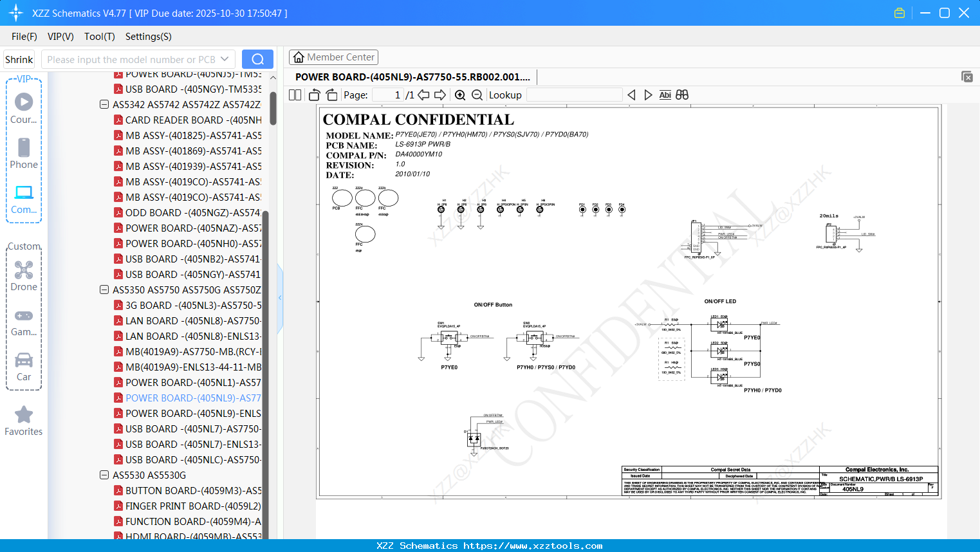Select highlighted POWER BOARD-(405NL9)-AS77 file
This screenshot has width=980, height=552.
coord(187,398)
